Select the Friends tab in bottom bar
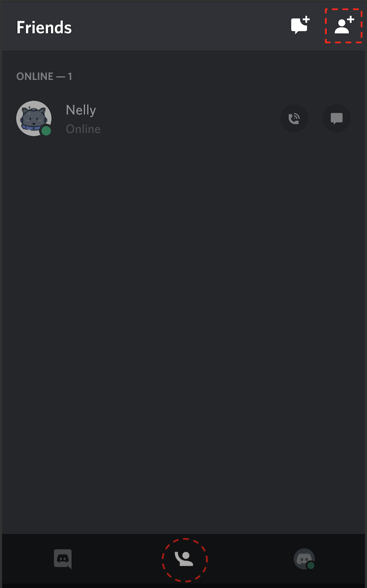 184,559
